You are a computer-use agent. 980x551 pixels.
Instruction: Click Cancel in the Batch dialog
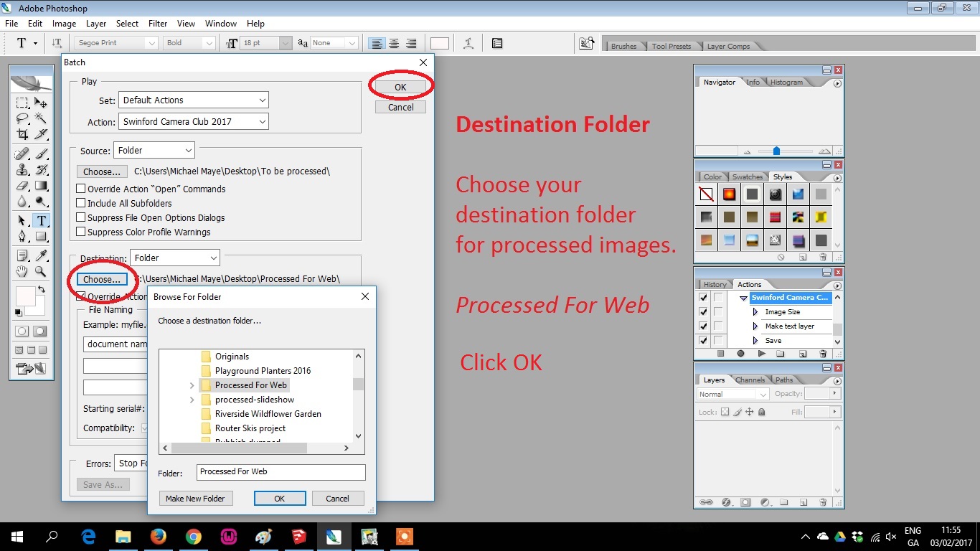coord(400,108)
